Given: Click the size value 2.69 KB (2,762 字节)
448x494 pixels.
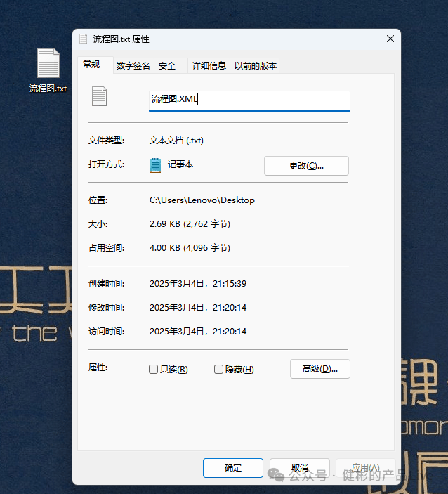Looking at the screenshot, I should 190,224.
